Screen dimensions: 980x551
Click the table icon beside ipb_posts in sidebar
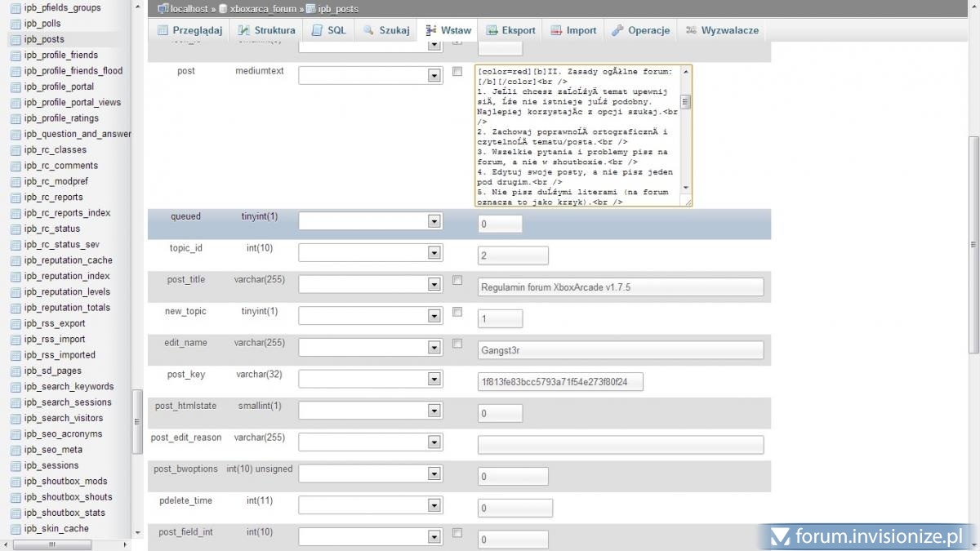[16, 39]
